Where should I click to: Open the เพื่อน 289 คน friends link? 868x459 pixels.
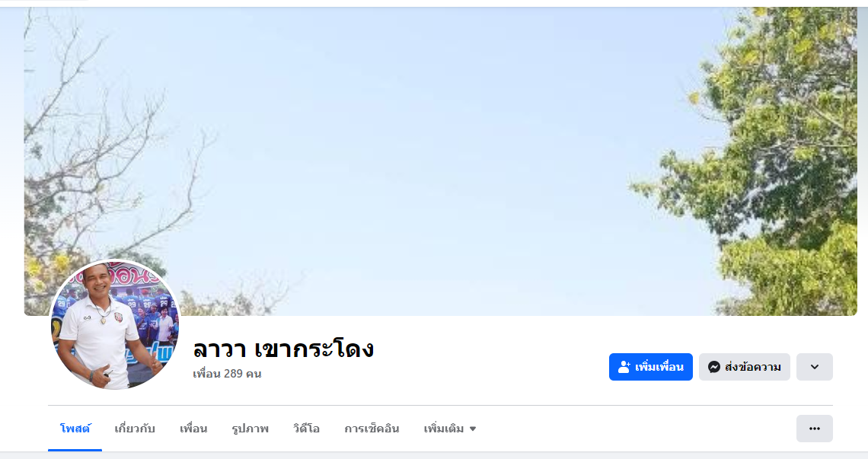[227, 374]
